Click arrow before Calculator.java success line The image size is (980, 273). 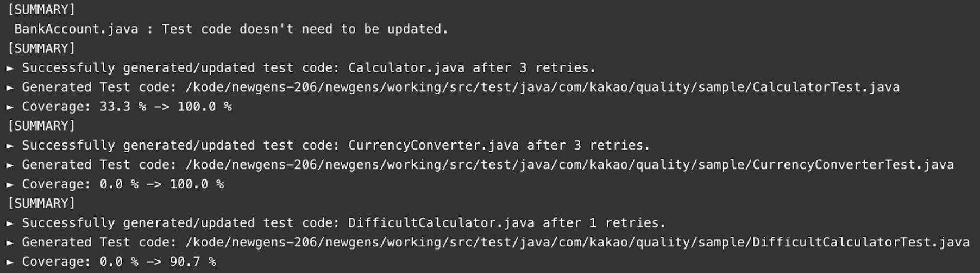point(10,68)
